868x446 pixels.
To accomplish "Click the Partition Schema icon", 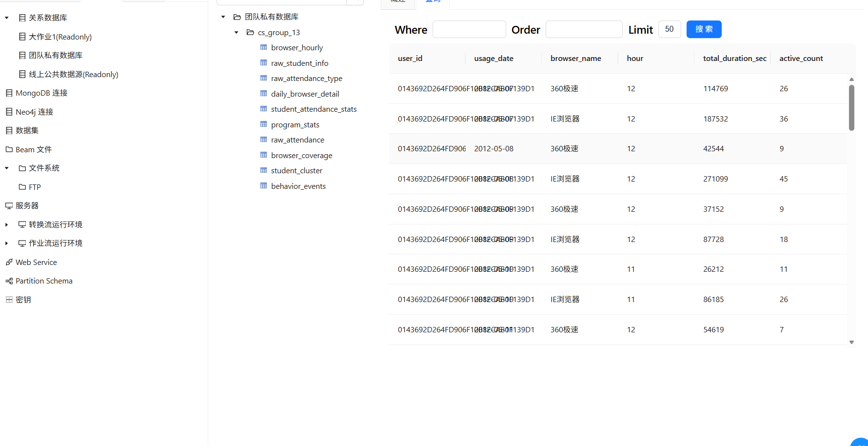I will tap(9, 281).
